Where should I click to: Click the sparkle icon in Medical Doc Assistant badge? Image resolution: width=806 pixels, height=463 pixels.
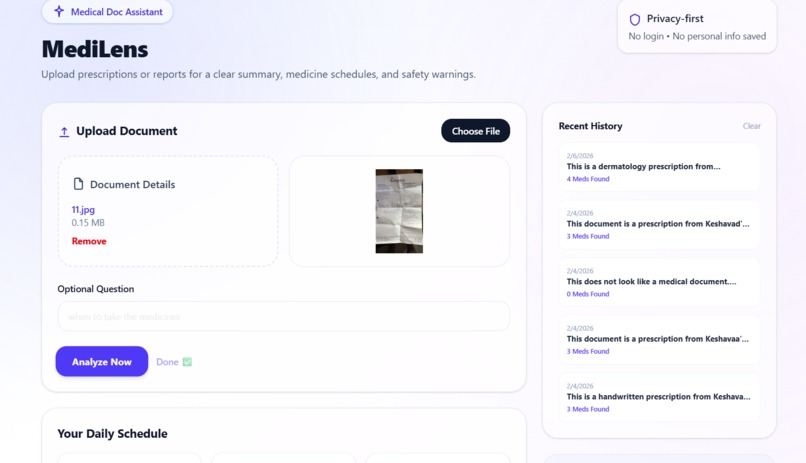[x=59, y=11]
